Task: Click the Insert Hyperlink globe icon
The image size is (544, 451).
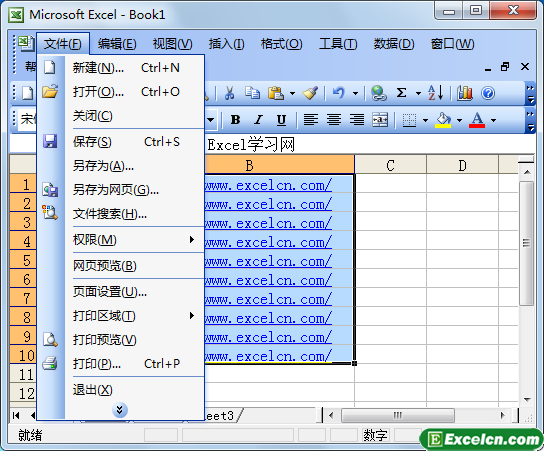Action: coord(379,93)
